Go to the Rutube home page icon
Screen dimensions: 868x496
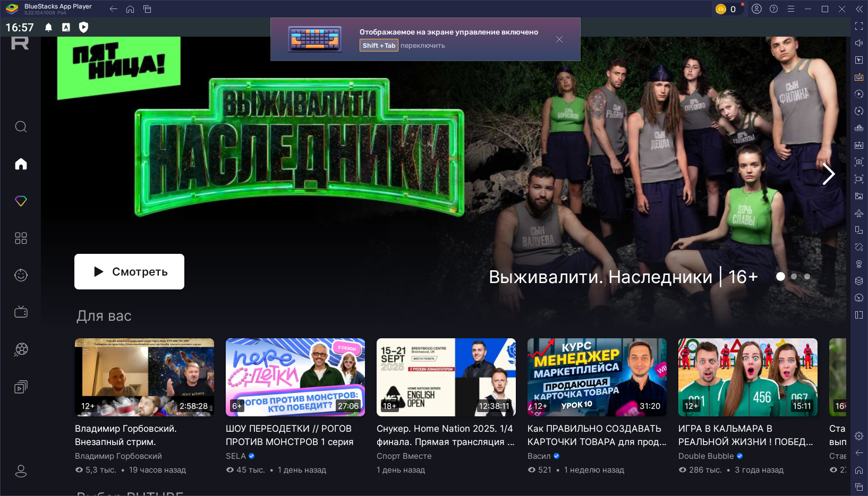(x=21, y=164)
